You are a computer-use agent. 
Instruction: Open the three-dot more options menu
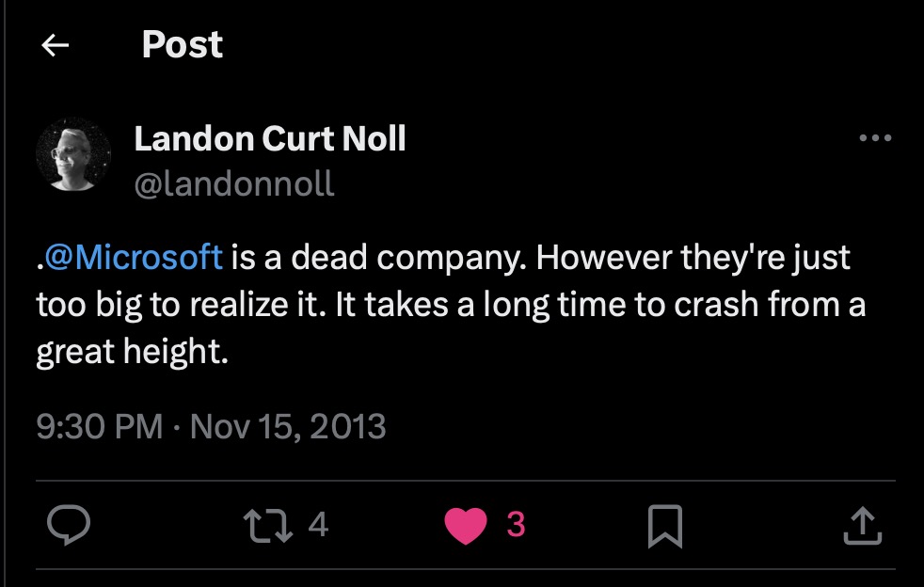[875, 138]
